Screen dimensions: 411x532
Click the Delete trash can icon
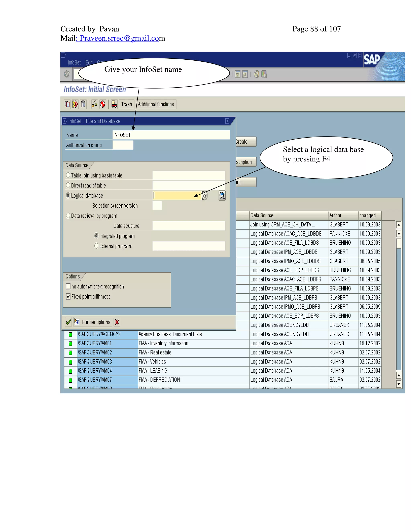pos(83,104)
